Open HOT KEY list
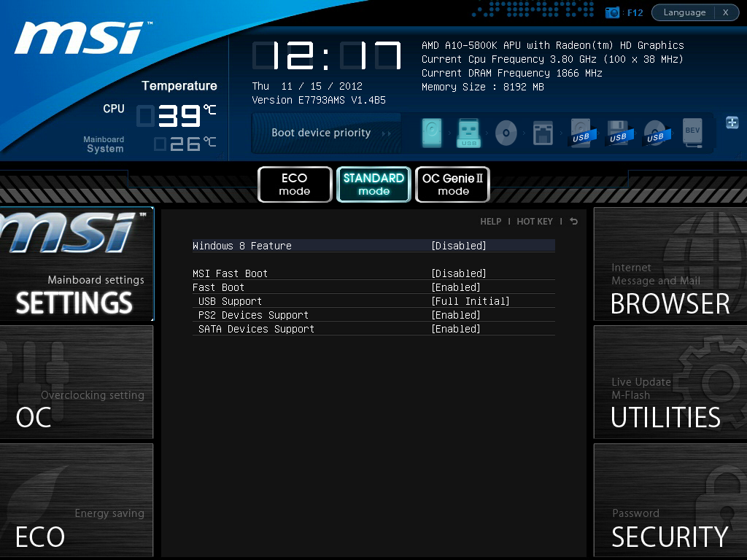 point(535,222)
